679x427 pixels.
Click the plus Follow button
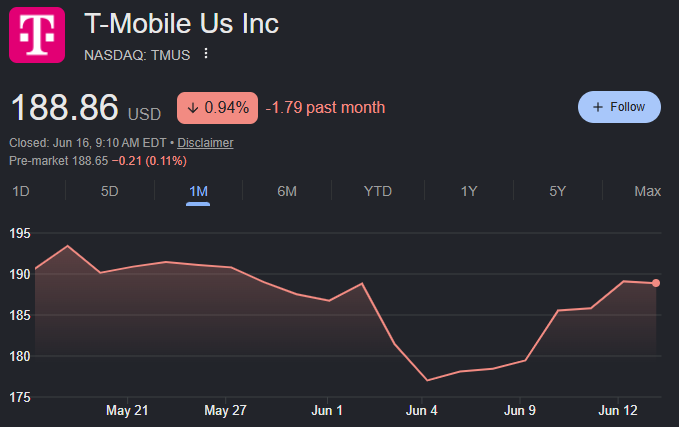(619, 107)
